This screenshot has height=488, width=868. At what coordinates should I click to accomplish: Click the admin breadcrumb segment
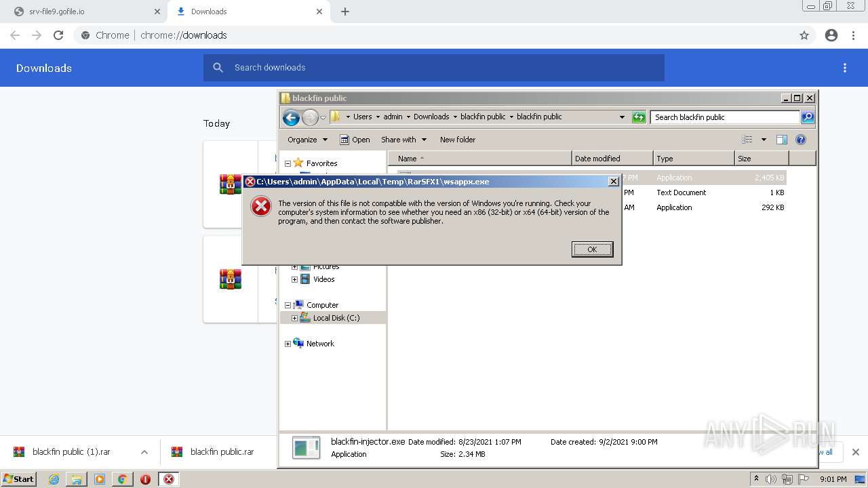tap(393, 117)
